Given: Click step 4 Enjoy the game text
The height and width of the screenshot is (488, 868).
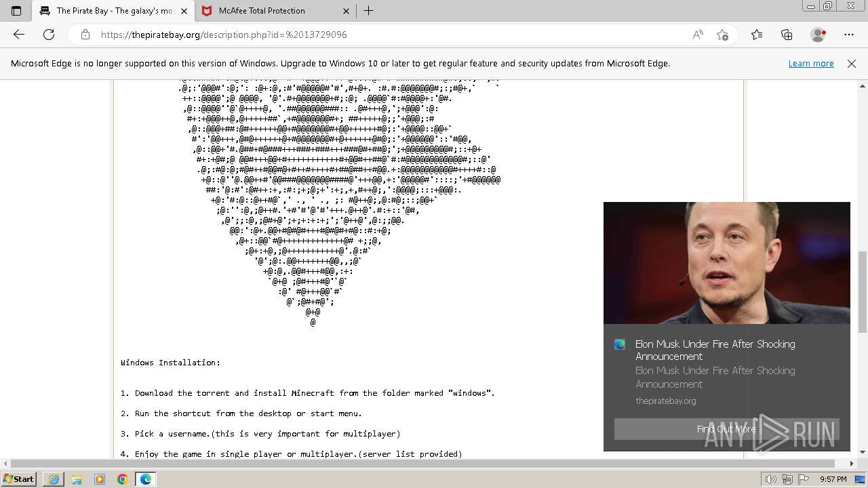Looking at the screenshot, I should pos(292,454).
